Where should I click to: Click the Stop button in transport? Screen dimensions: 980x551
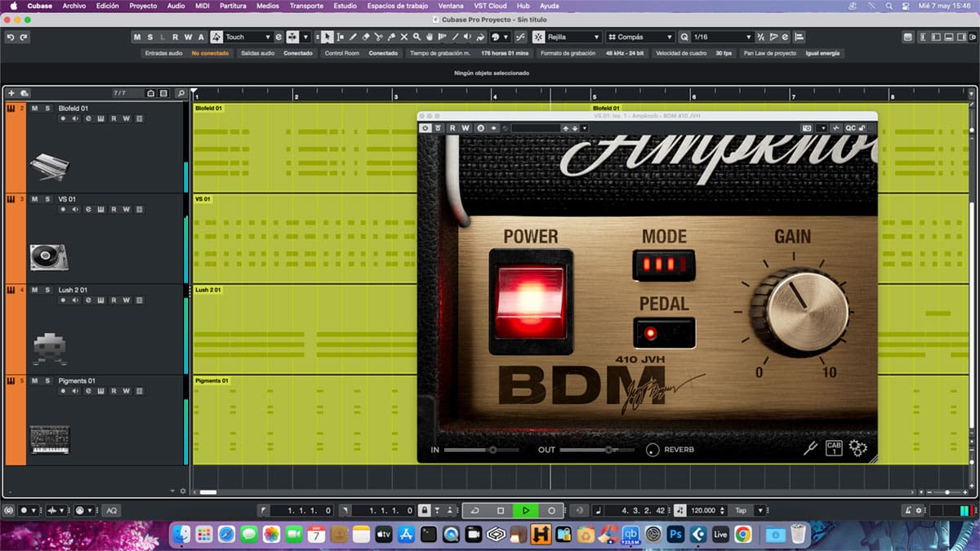501,510
